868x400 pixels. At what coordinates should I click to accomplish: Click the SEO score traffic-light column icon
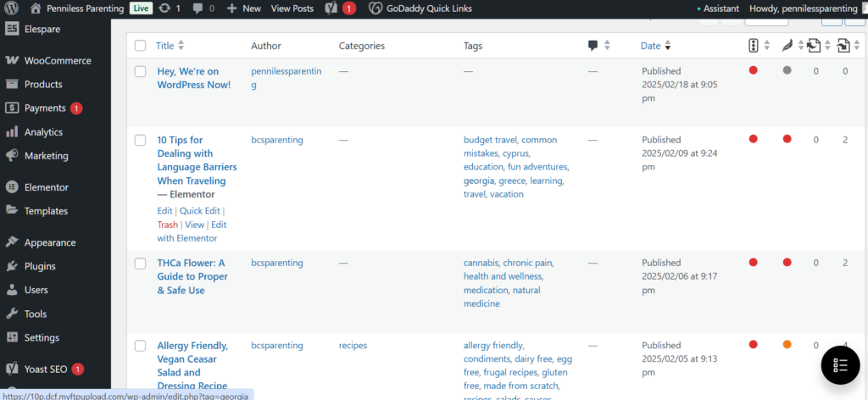753,46
